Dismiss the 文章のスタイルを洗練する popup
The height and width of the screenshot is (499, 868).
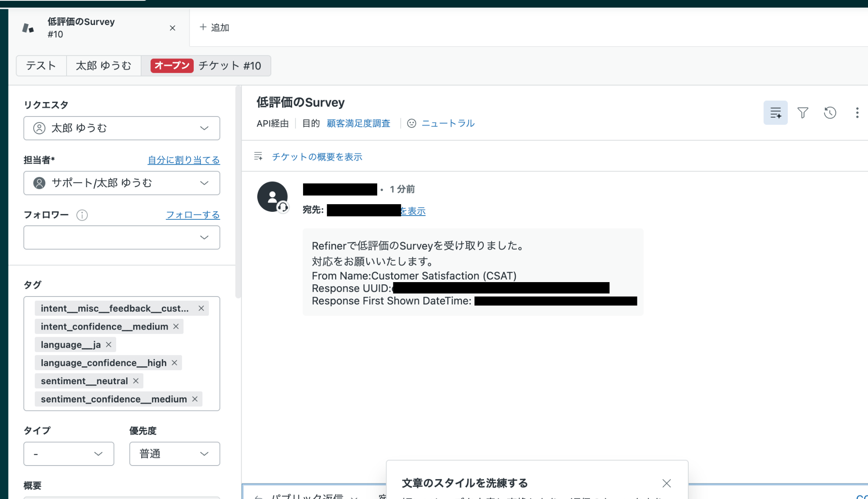coord(666,483)
